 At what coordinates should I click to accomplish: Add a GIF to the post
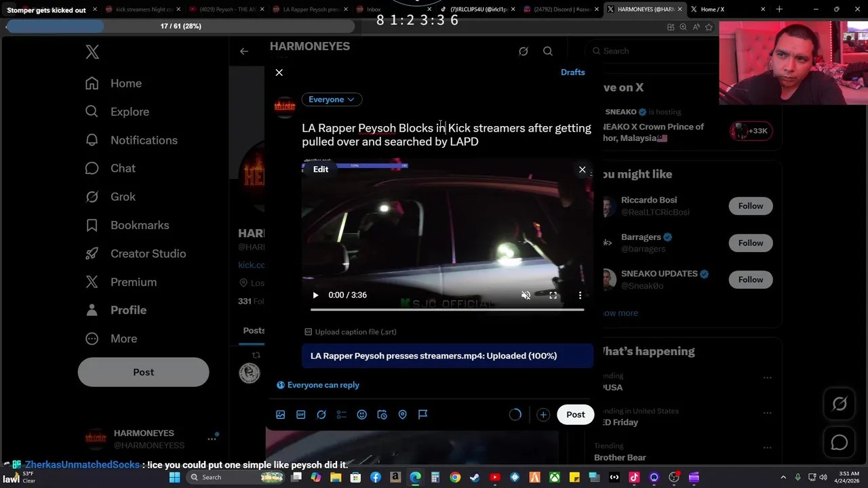tap(301, 414)
